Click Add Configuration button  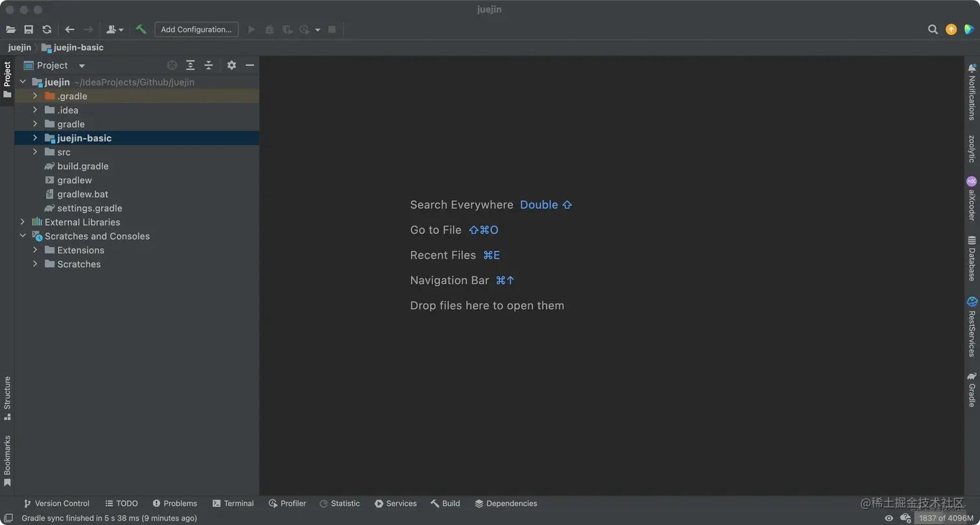tap(196, 29)
